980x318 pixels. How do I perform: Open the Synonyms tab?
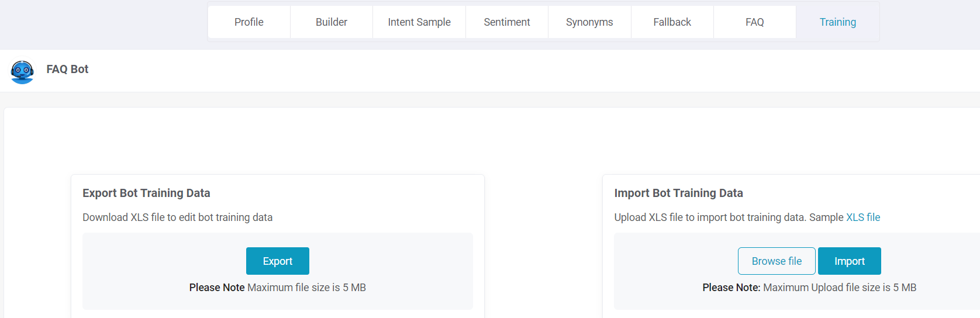[589, 22]
